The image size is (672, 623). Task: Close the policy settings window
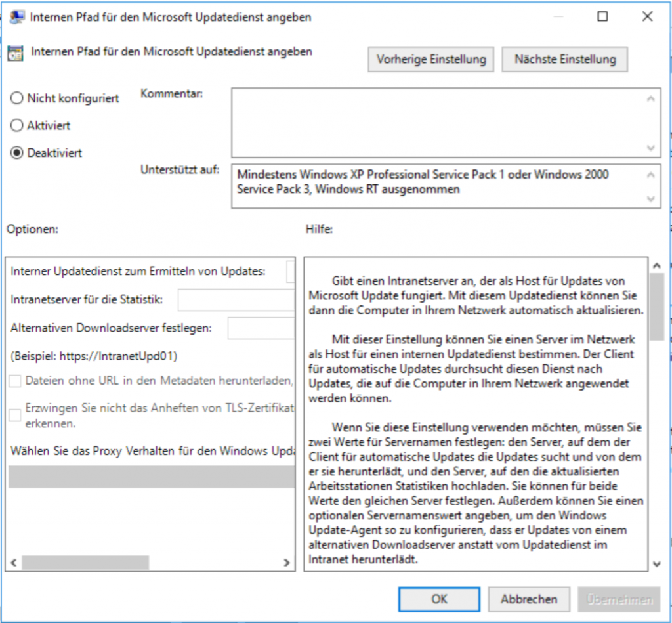coord(647,16)
